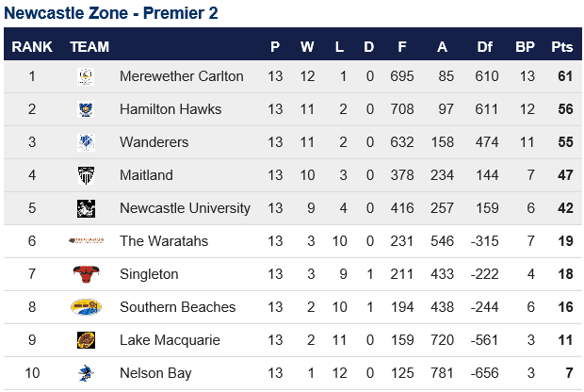Image resolution: width=584 pixels, height=392 pixels.
Task: Click the Maitland striped shield logo
Action: pos(86,175)
